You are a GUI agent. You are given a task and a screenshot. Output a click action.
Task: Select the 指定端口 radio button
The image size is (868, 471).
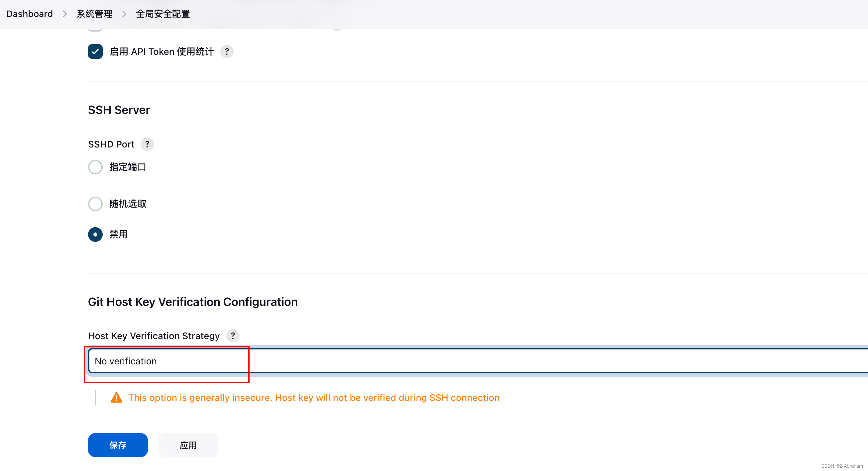(x=95, y=167)
